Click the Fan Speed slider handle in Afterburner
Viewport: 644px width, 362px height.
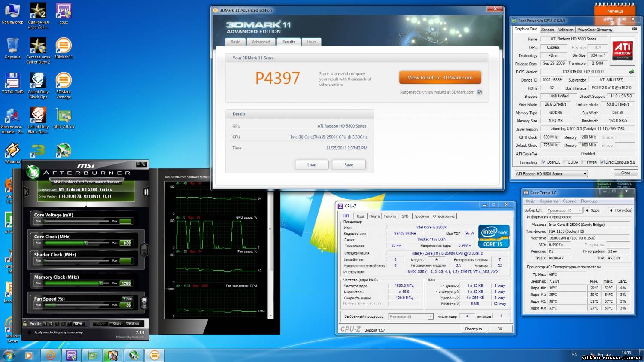point(54,305)
